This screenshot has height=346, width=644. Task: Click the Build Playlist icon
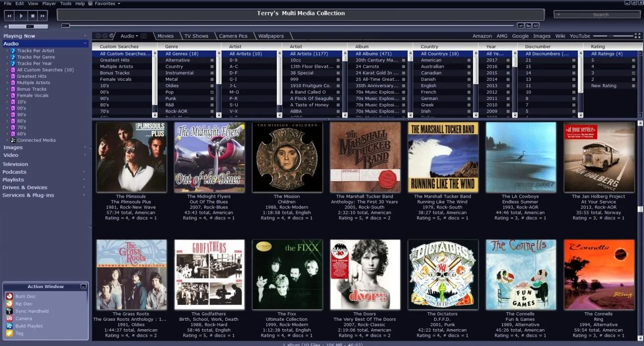[x=9, y=326]
